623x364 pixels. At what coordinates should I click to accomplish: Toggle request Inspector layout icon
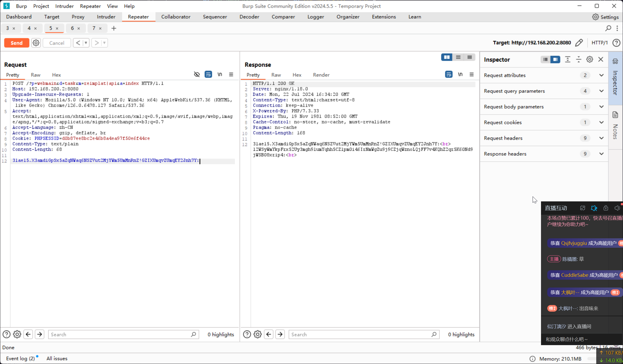tap(545, 59)
